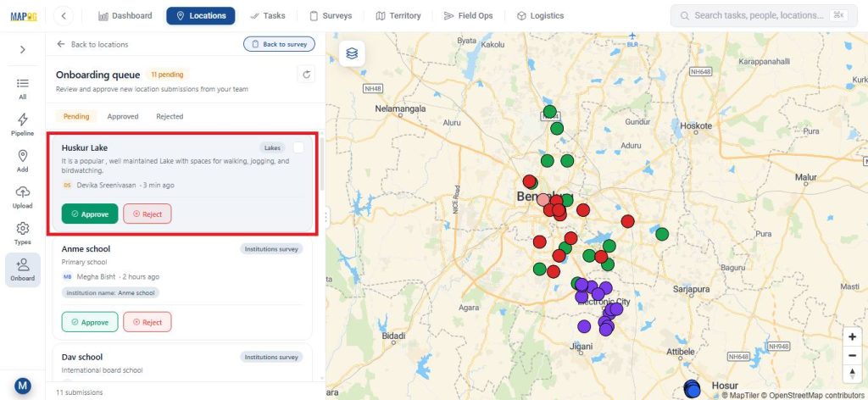Screen dimensions: 868x400
Task: Open the Dashboard tab
Action: [125, 16]
